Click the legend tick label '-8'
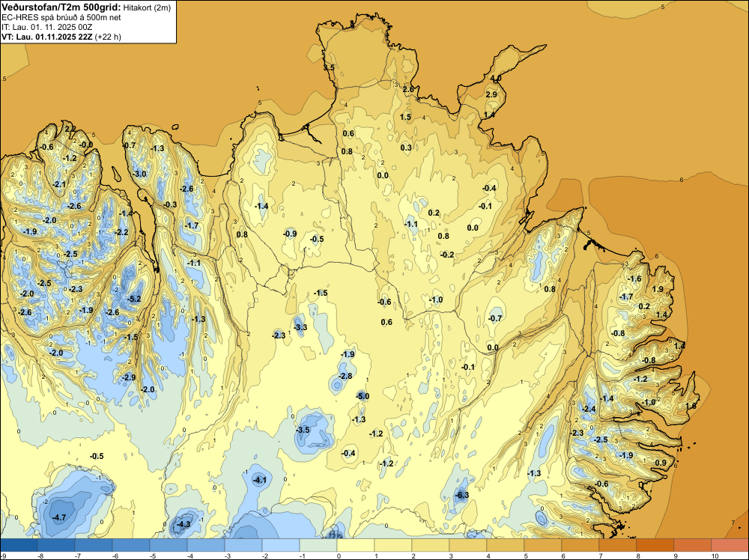The height and width of the screenshot is (560, 749). pos(40,556)
